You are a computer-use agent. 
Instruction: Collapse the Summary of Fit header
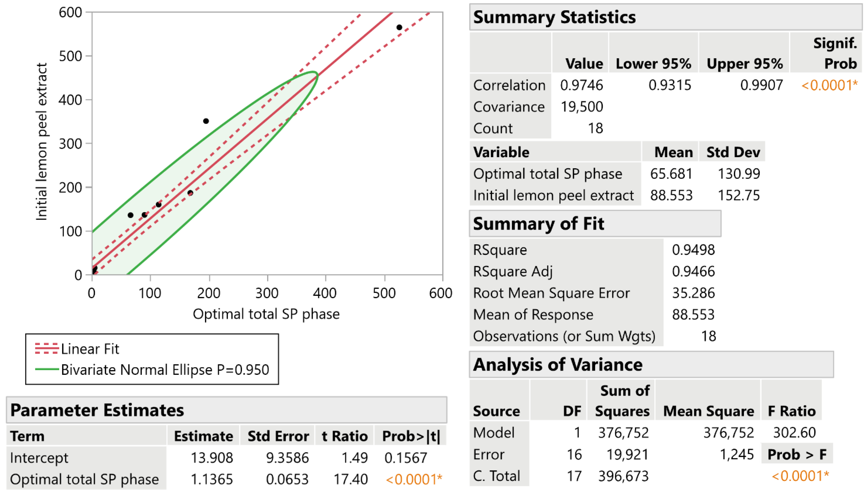595,224
